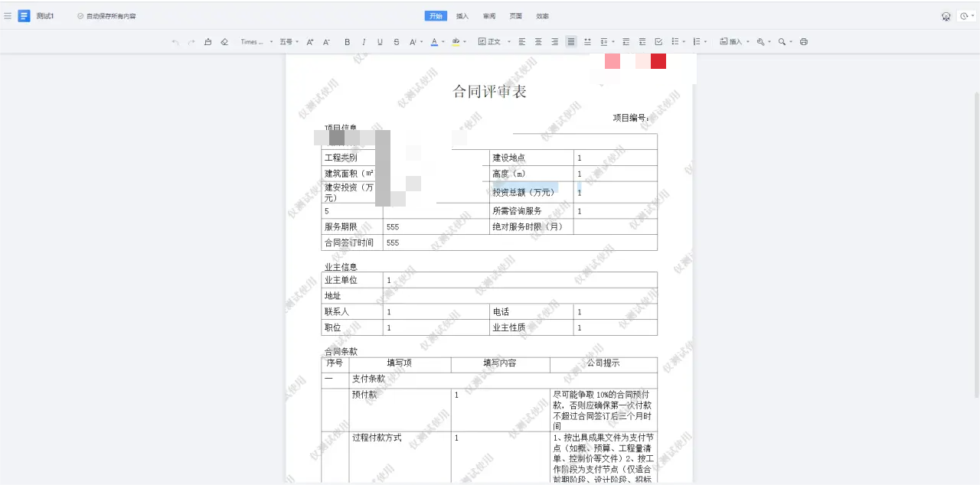The width and height of the screenshot is (980, 485).
Task: Apply the yellow highlight color
Action: pyautogui.click(x=456, y=42)
